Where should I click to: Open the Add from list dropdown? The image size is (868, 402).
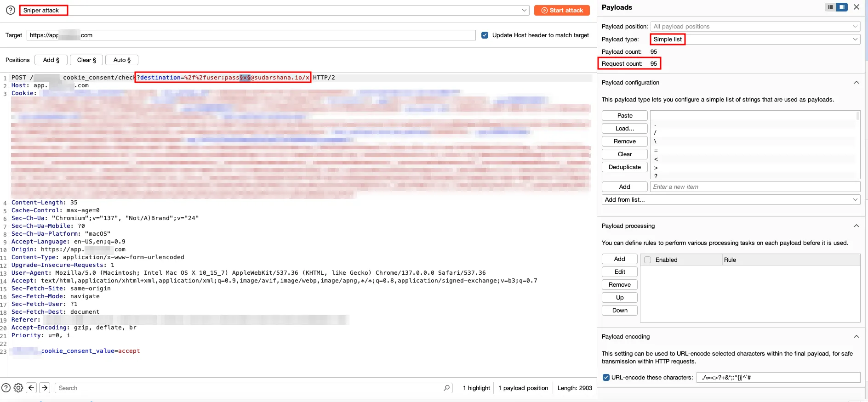coord(731,199)
